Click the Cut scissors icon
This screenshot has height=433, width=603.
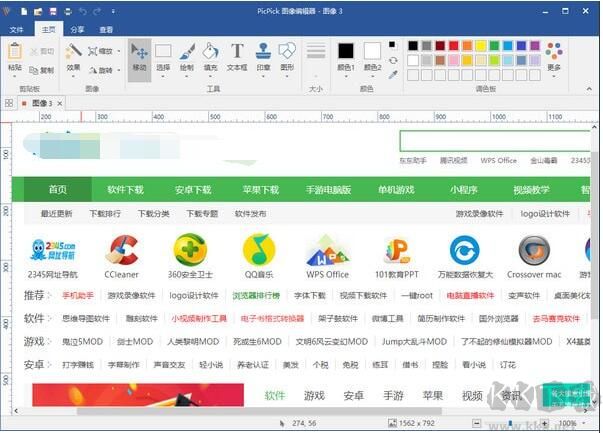point(34,51)
